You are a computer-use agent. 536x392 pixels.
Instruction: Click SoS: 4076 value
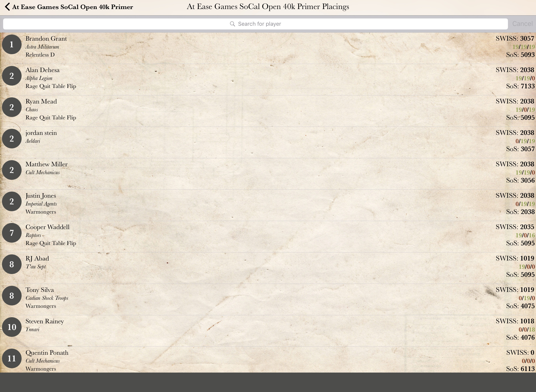coord(520,337)
